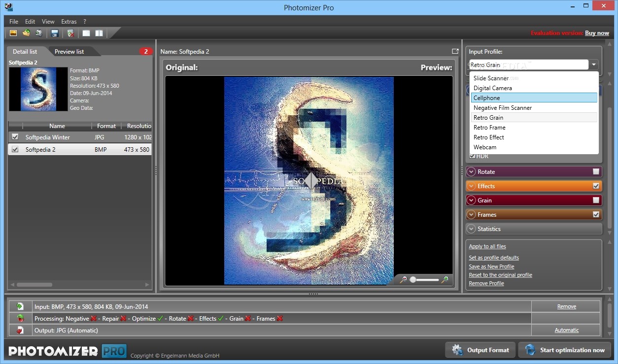Select Webcam profile option
Image resolution: width=618 pixels, height=364 pixels.
point(534,147)
